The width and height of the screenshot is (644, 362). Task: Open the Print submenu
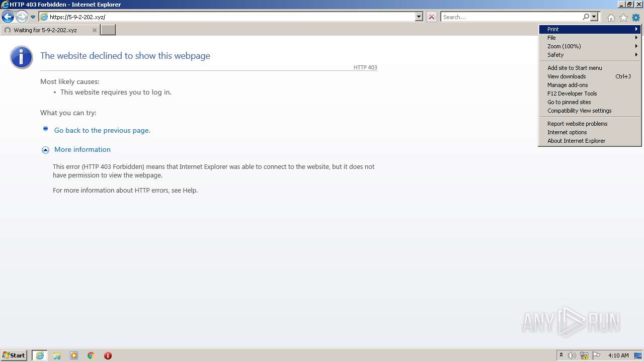point(590,29)
